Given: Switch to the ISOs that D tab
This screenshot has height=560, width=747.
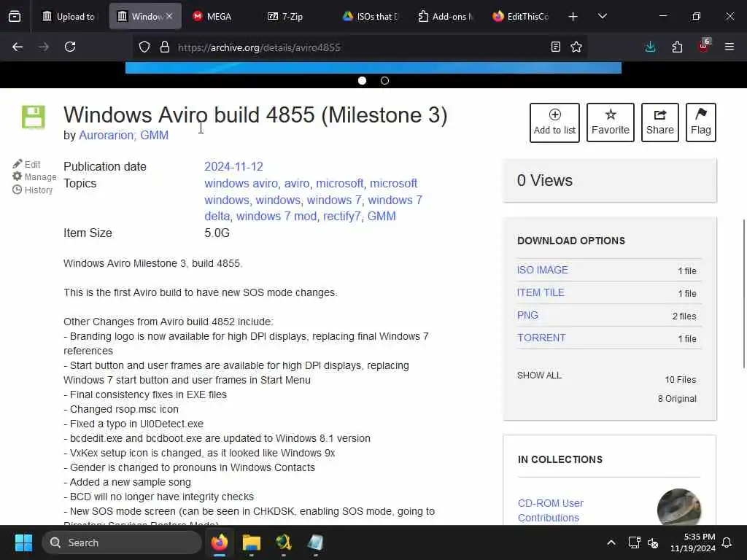Looking at the screenshot, I should point(370,17).
